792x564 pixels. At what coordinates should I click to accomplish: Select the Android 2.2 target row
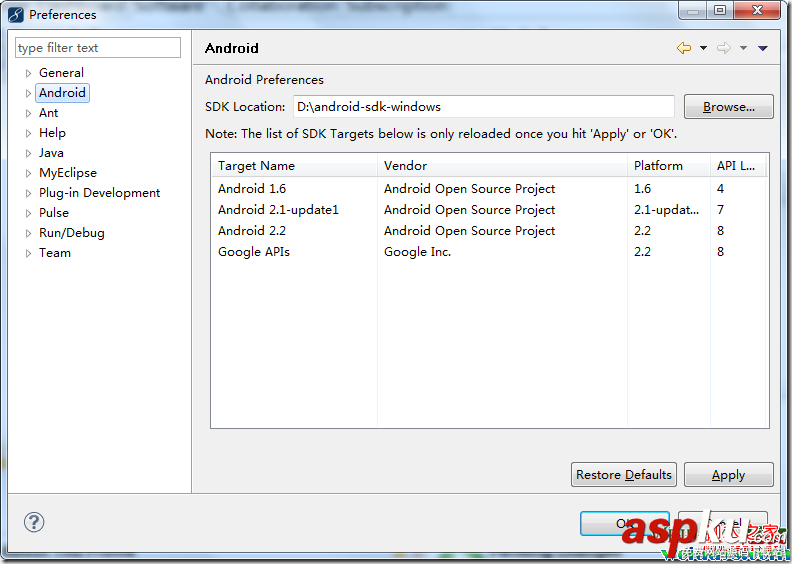coord(489,231)
